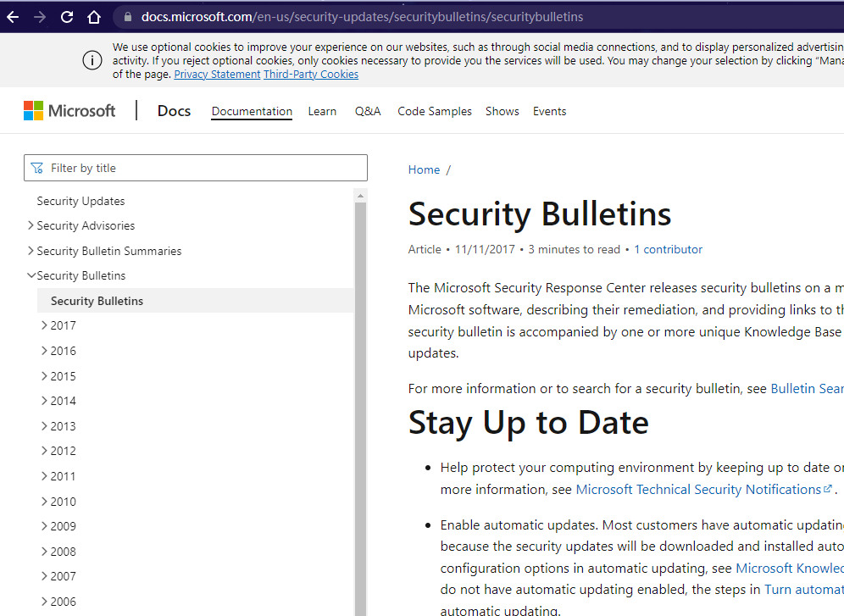
Task: Expand the Security Advisories node
Action: [x=31, y=225]
